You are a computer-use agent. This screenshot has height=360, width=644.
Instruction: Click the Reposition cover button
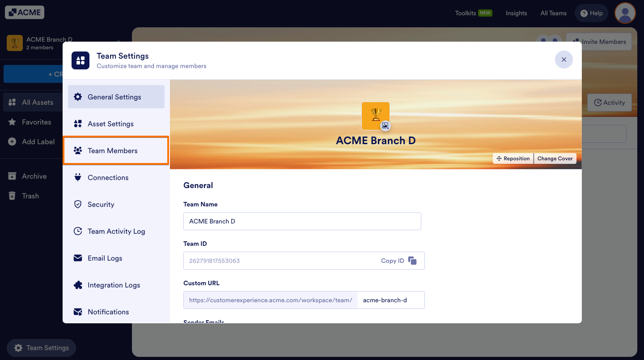click(x=513, y=159)
